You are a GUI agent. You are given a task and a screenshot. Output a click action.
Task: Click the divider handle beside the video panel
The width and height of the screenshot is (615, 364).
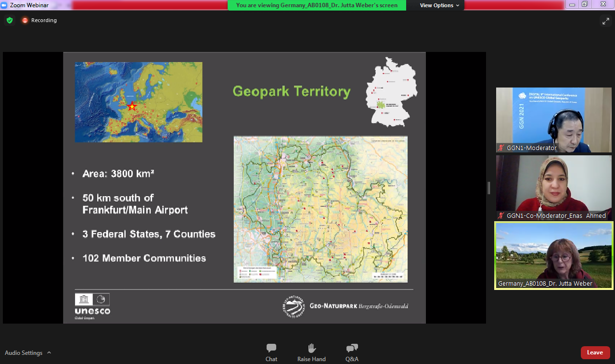pyautogui.click(x=489, y=188)
